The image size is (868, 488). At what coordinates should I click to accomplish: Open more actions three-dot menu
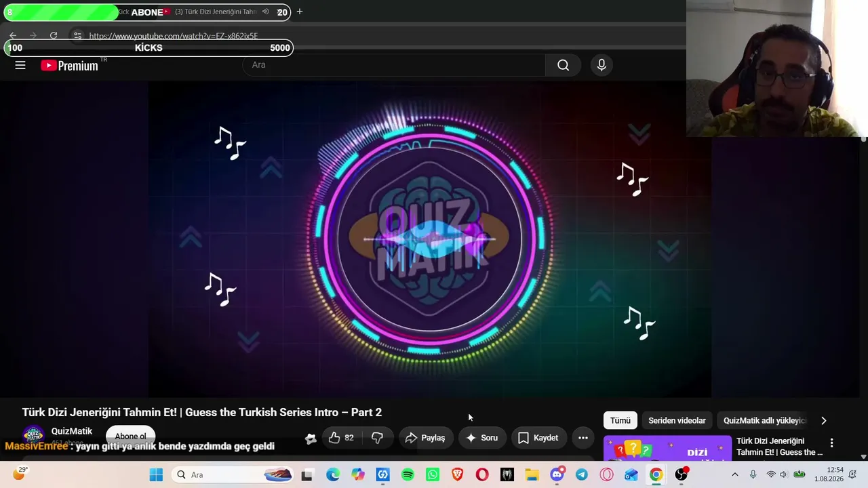click(x=583, y=438)
